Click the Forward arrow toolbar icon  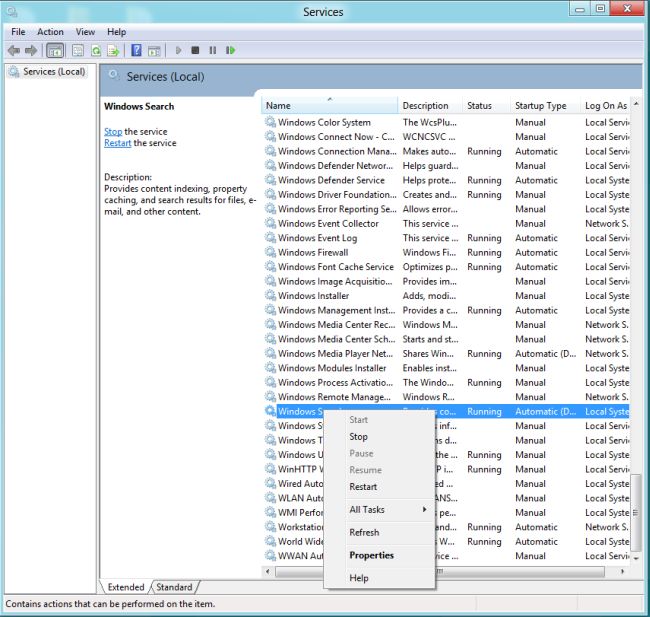point(31,51)
